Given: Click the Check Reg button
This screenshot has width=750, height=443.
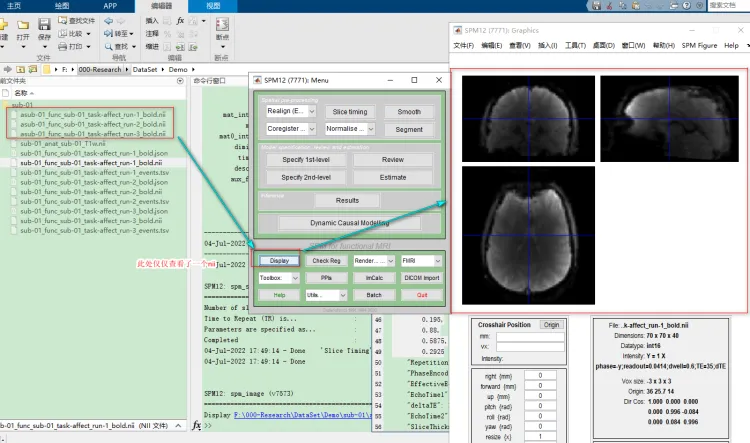Looking at the screenshot, I should pos(326,261).
